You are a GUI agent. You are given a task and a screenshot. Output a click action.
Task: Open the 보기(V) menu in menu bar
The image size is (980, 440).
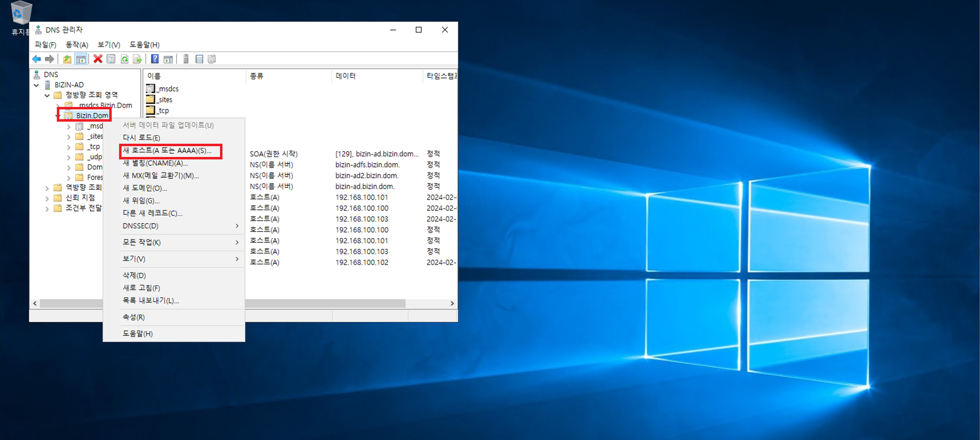[x=109, y=45]
